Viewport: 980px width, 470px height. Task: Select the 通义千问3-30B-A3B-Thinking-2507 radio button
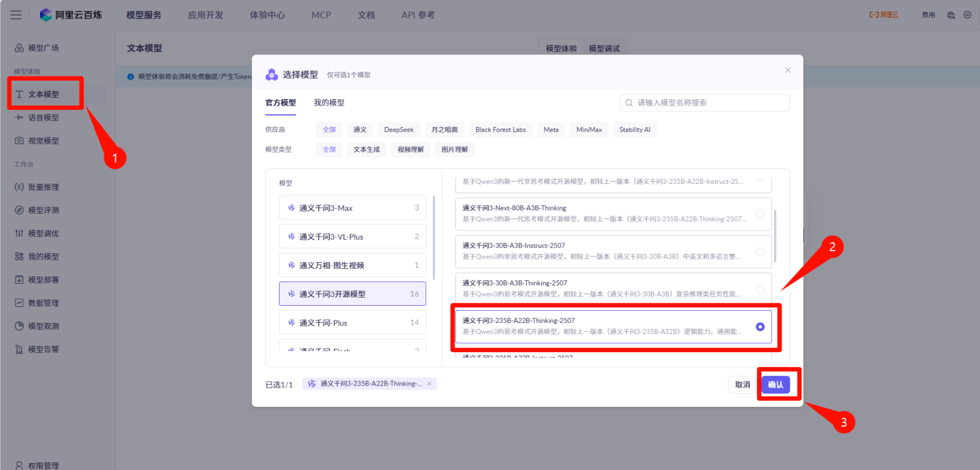coord(760,289)
